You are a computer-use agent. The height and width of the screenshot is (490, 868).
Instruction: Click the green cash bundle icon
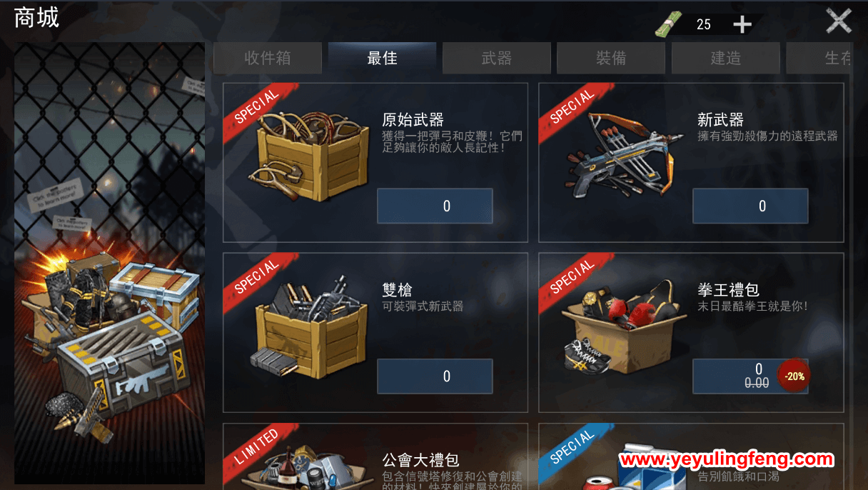670,24
